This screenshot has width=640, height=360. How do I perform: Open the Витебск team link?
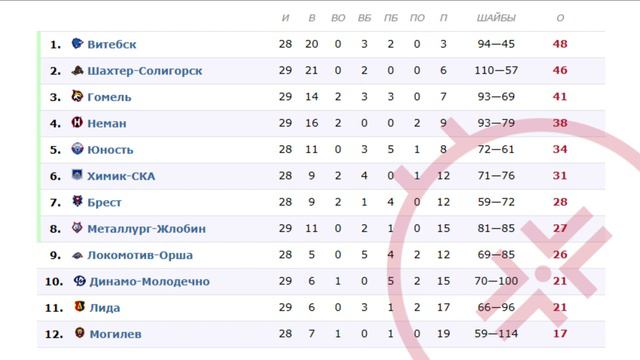112,44
